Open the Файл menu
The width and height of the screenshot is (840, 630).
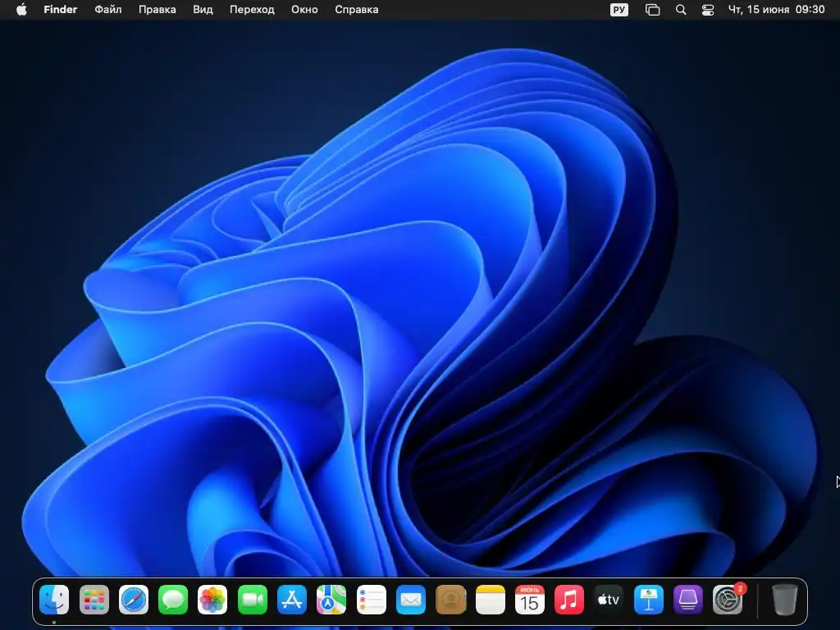tap(108, 10)
